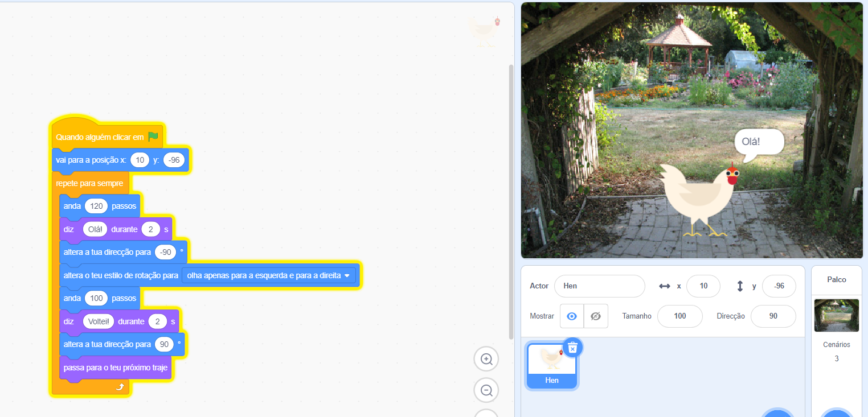Select the Palco backdrop thumbnail
The width and height of the screenshot is (868, 417).
(837, 315)
